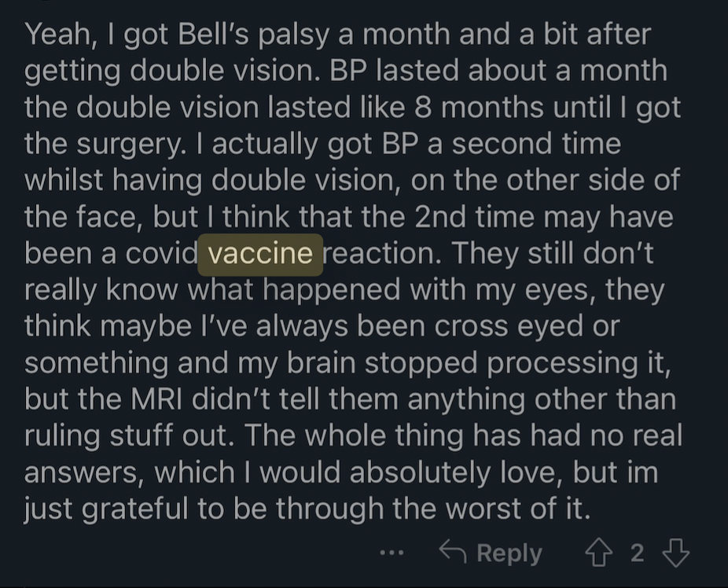
Task: Click the word covid before the highlight
Action: click(x=161, y=255)
